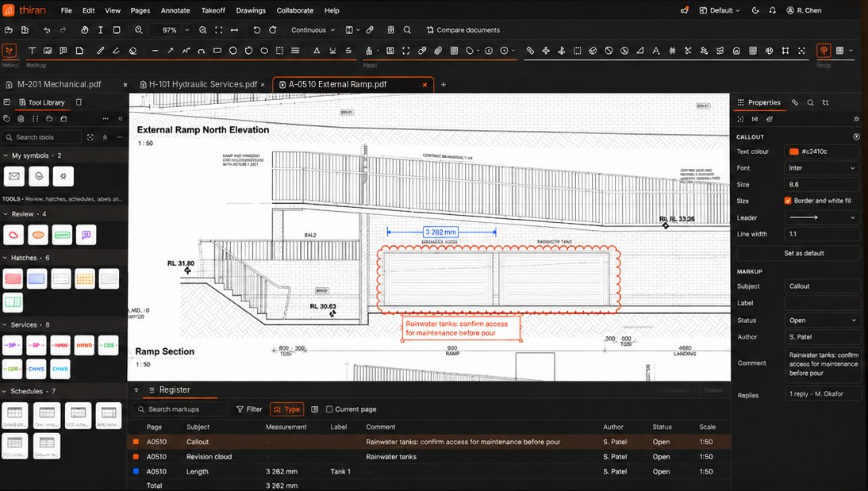Choose the HHW services symbol
This screenshot has height=491, width=868.
tap(61, 345)
